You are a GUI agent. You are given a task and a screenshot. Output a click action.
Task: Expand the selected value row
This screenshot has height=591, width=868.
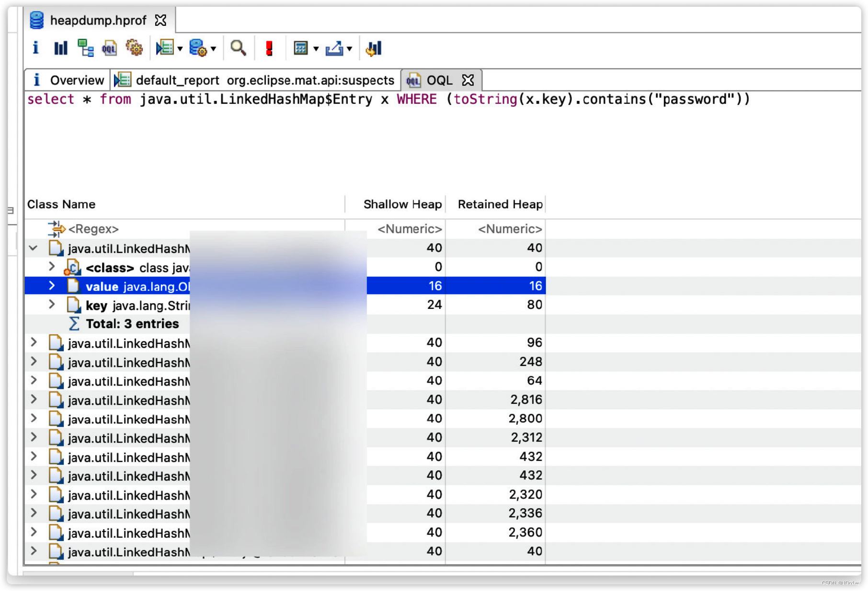tap(52, 286)
